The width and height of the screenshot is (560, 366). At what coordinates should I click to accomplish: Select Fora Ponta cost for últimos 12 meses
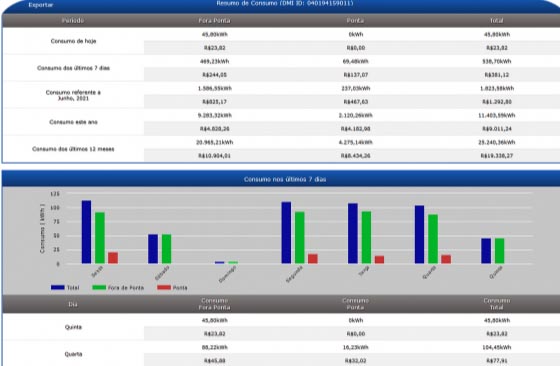tap(215, 156)
